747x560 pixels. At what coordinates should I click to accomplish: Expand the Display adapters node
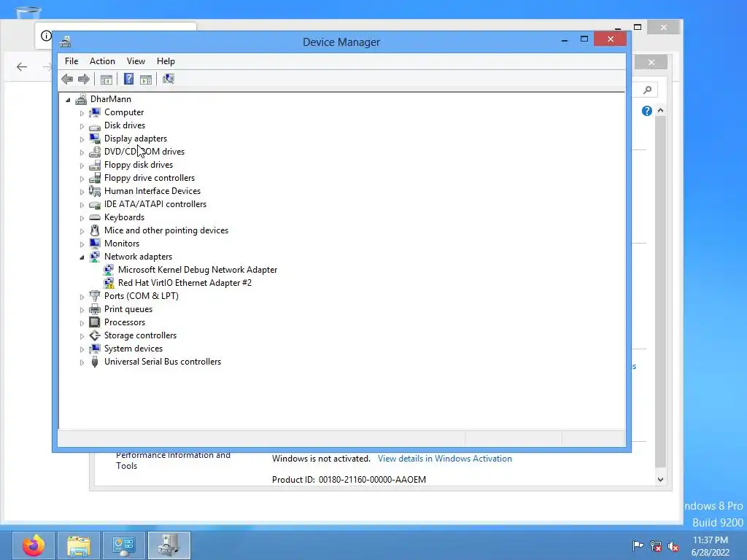[82, 139]
